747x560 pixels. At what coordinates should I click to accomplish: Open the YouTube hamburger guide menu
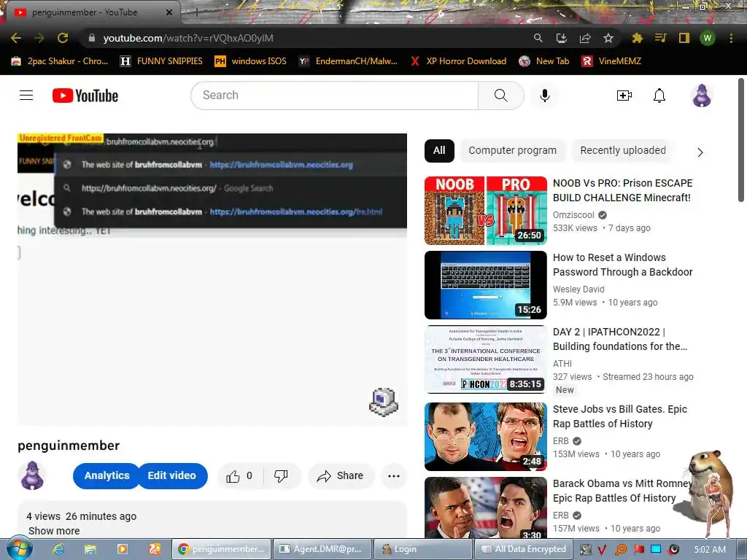pyautogui.click(x=26, y=96)
